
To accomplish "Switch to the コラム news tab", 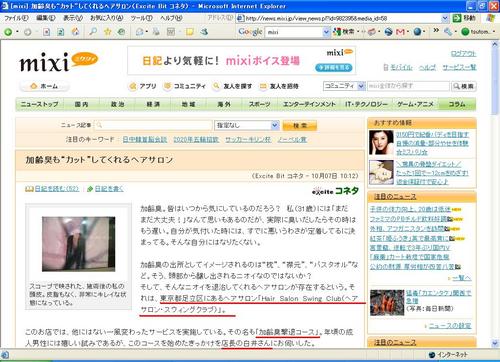I will [457, 104].
